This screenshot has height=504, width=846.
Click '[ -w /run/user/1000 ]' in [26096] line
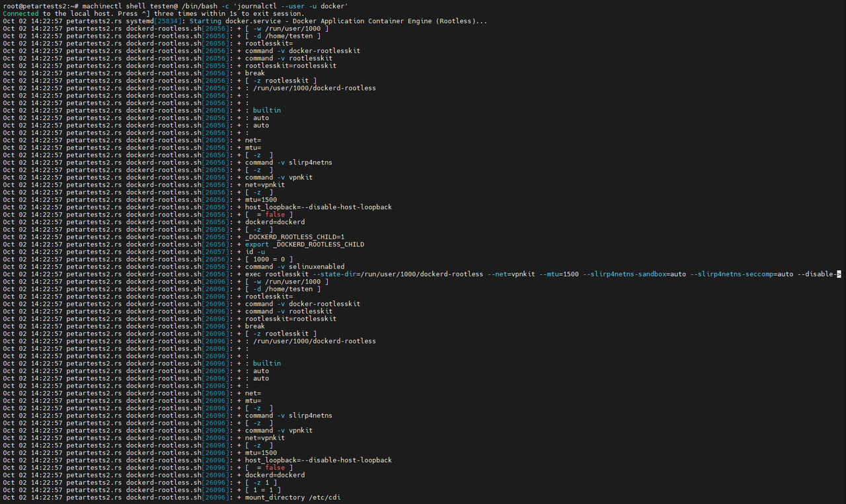tap(287, 281)
